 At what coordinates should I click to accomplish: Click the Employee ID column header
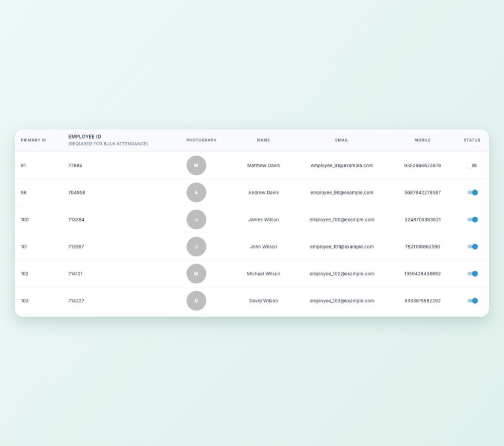[85, 137]
